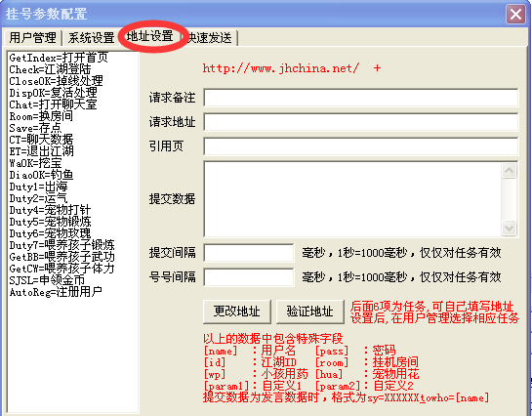Select Duty2=运气 list entry
This screenshot has width=532, height=416.
(x=38, y=198)
